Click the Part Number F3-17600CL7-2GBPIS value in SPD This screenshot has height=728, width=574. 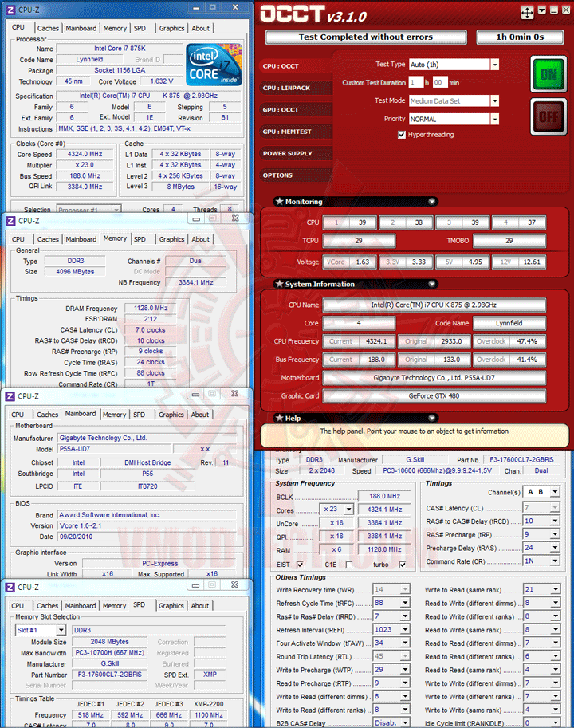[x=109, y=675]
